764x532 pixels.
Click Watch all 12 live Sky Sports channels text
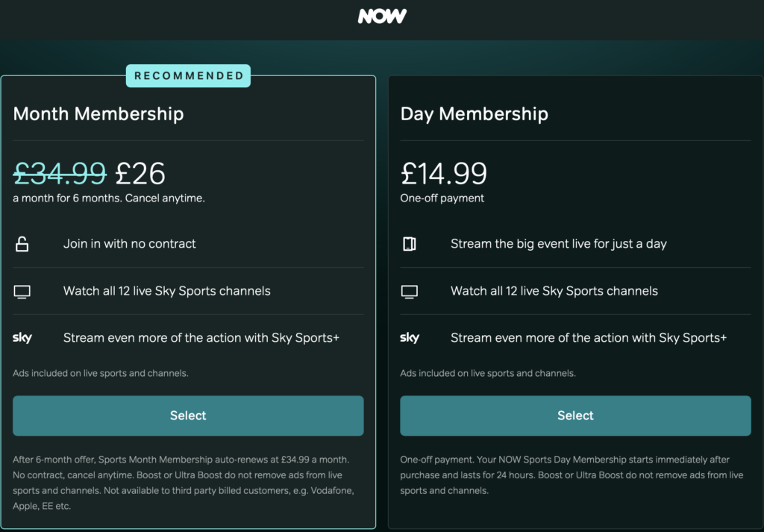click(166, 291)
